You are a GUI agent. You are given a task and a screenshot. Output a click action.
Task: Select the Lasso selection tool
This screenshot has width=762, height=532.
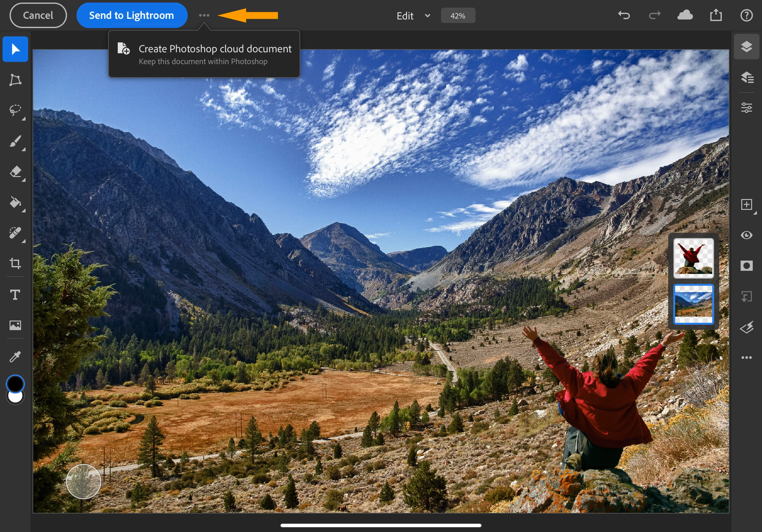pos(15,110)
